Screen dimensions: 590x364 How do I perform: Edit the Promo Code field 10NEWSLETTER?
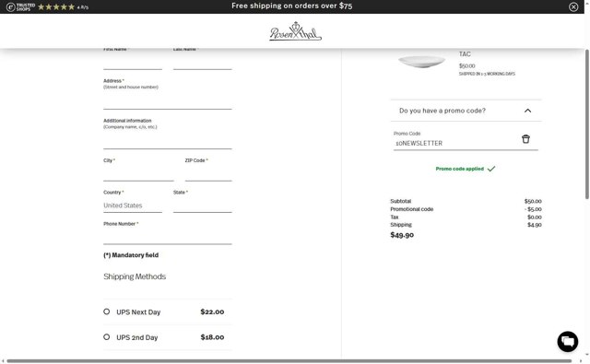click(455, 143)
